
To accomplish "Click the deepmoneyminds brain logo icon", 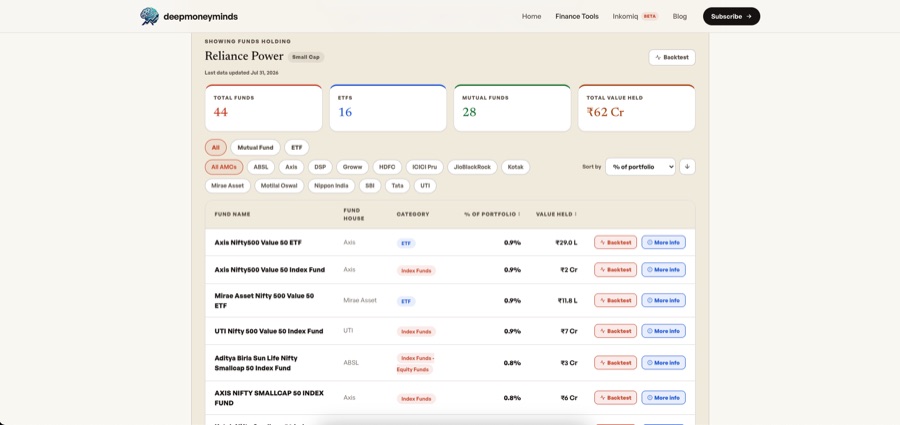I will 149,16.
